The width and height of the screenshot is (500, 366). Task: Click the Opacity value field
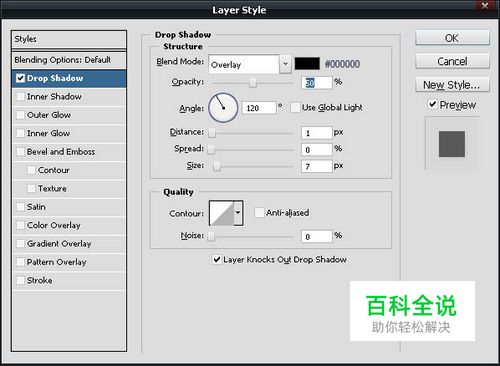[317, 83]
